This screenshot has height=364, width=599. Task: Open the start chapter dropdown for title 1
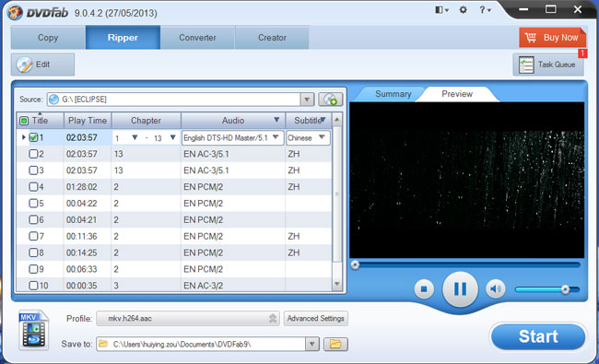click(x=135, y=137)
